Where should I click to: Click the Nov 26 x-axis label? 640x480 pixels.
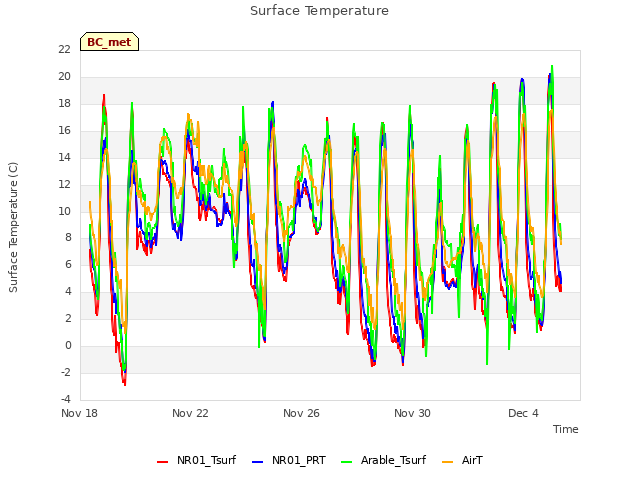(301, 413)
